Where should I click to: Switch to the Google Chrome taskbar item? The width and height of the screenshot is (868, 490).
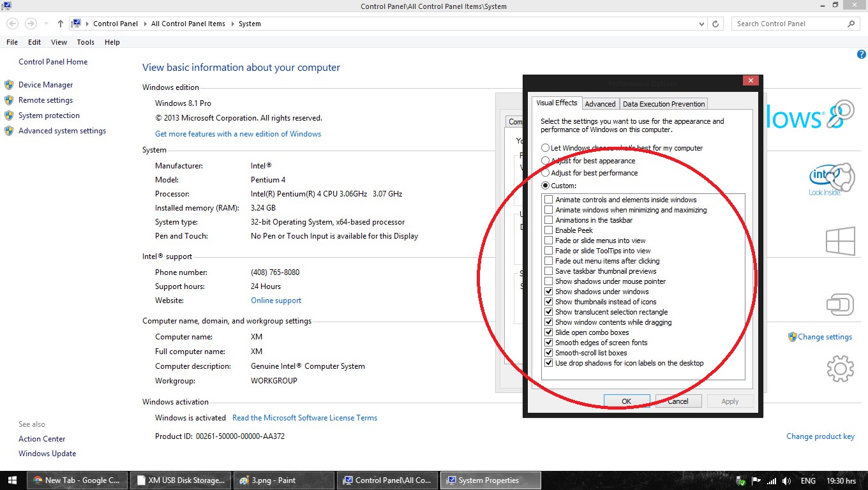pyautogui.click(x=77, y=480)
